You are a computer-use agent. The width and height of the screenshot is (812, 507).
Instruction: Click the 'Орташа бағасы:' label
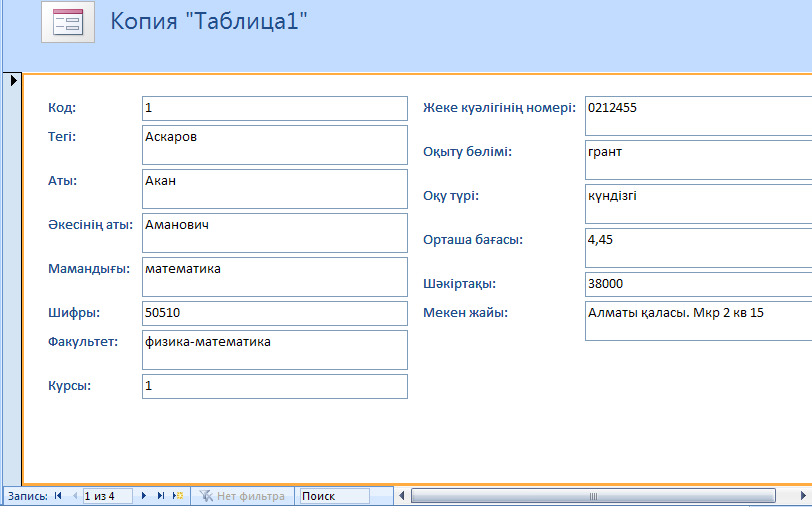tap(473, 240)
